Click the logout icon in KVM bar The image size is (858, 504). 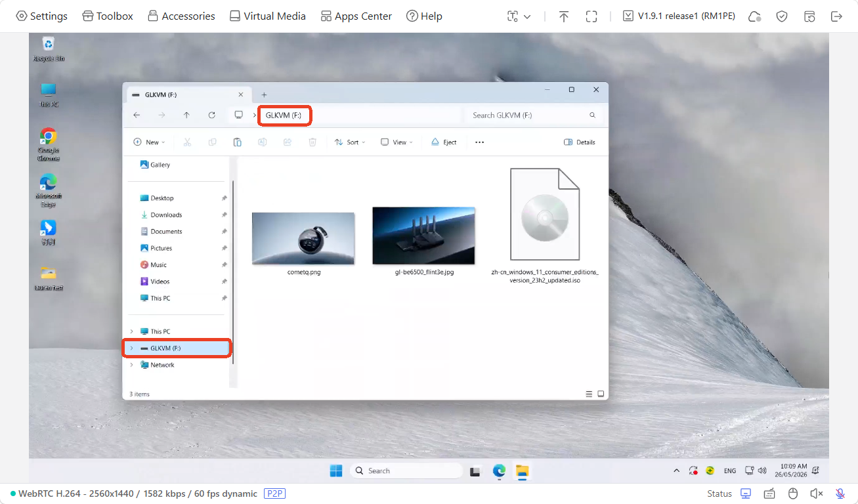[x=836, y=16]
